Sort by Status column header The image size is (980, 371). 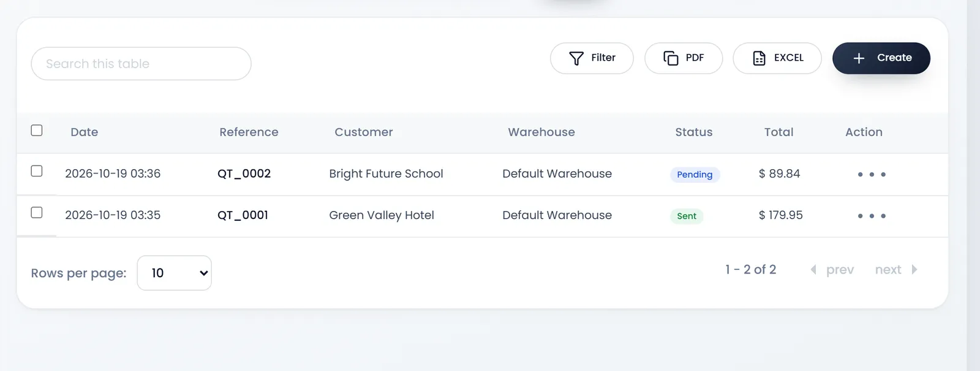click(694, 132)
